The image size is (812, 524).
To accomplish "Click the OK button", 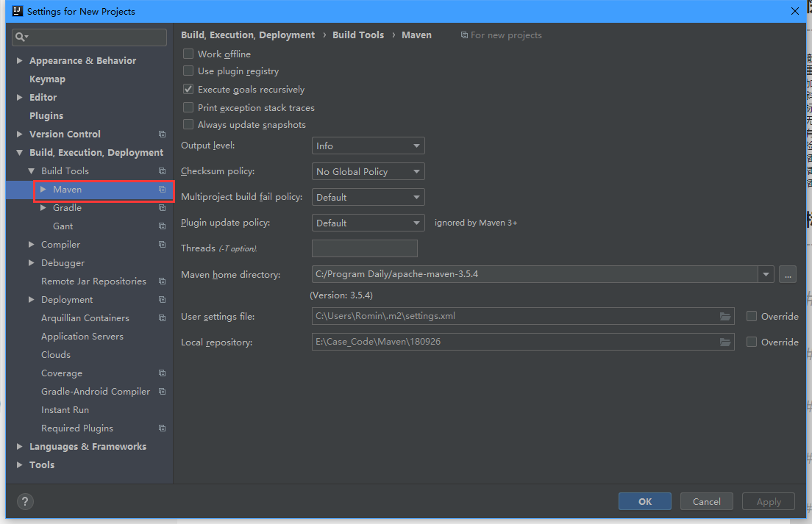I will [x=645, y=501].
